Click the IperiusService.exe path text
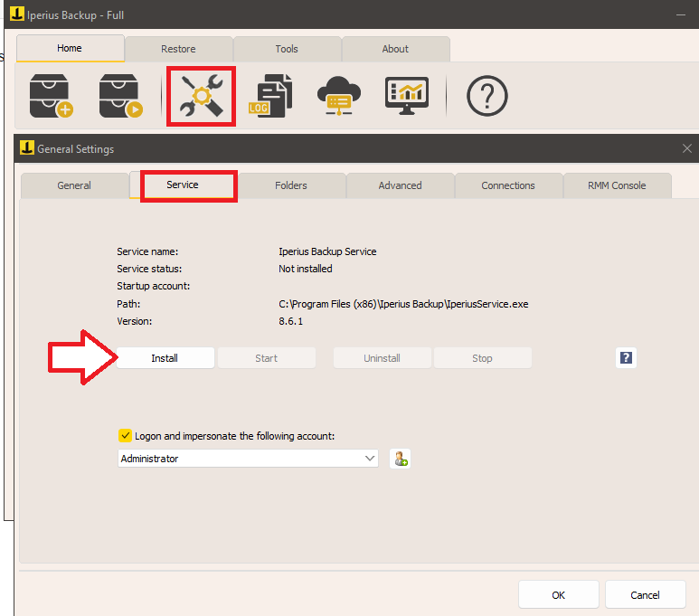 click(x=403, y=304)
